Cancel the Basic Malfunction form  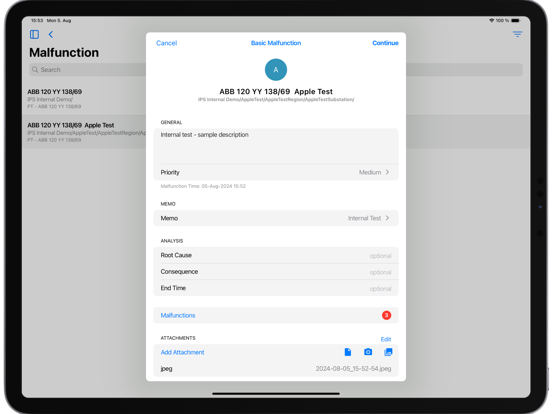(x=167, y=43)
